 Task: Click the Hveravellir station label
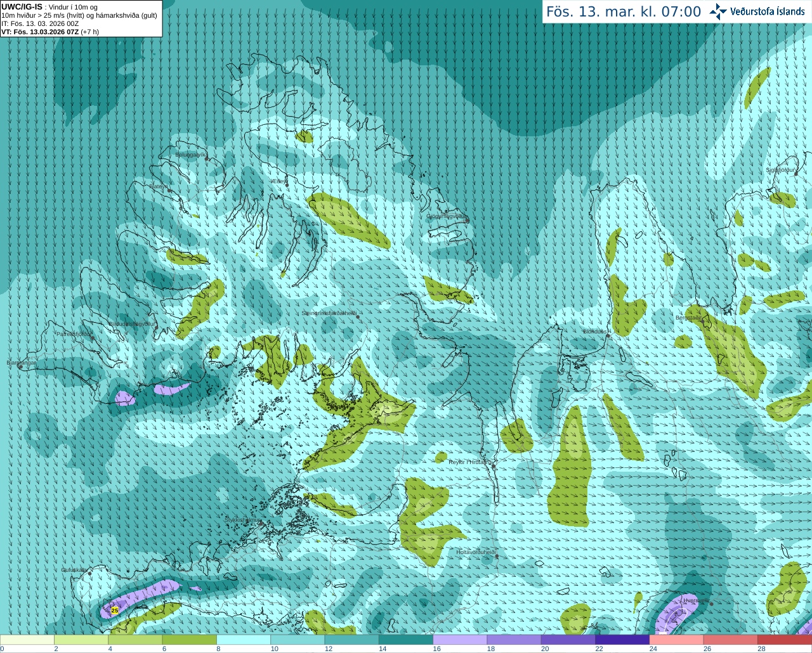point(696,600)
